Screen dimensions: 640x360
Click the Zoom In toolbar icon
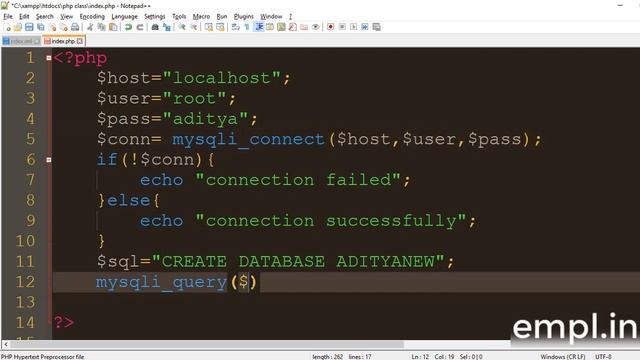182,27
